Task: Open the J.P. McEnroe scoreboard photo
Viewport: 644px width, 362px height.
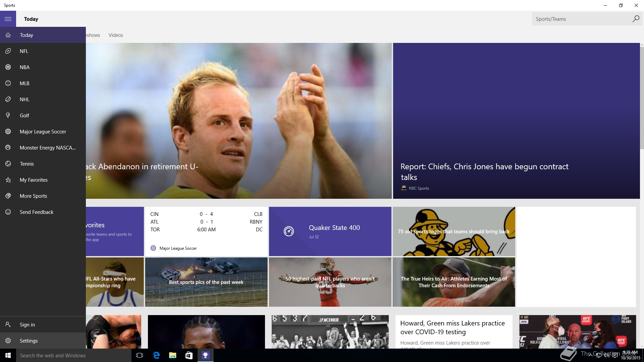Action: (330, 332)
